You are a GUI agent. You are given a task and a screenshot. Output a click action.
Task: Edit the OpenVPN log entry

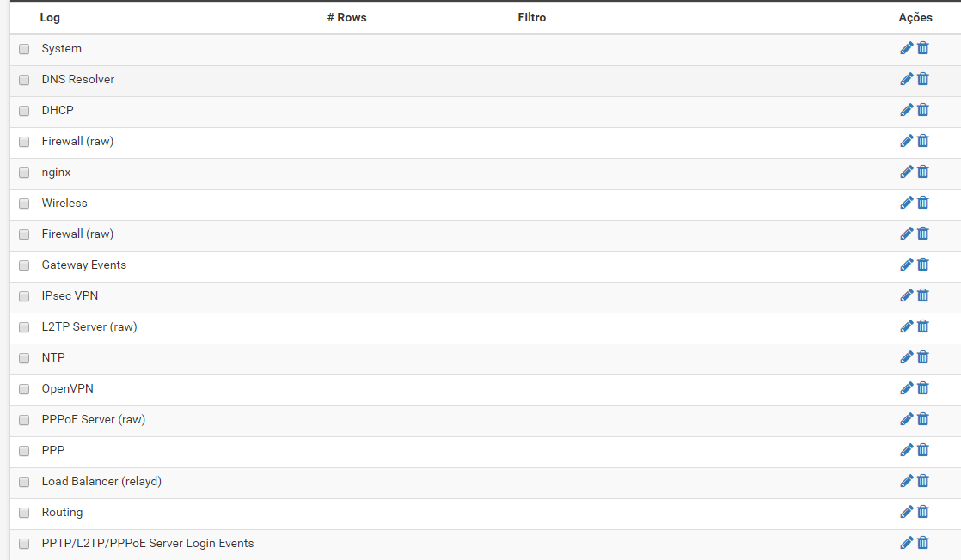(906, 388)
